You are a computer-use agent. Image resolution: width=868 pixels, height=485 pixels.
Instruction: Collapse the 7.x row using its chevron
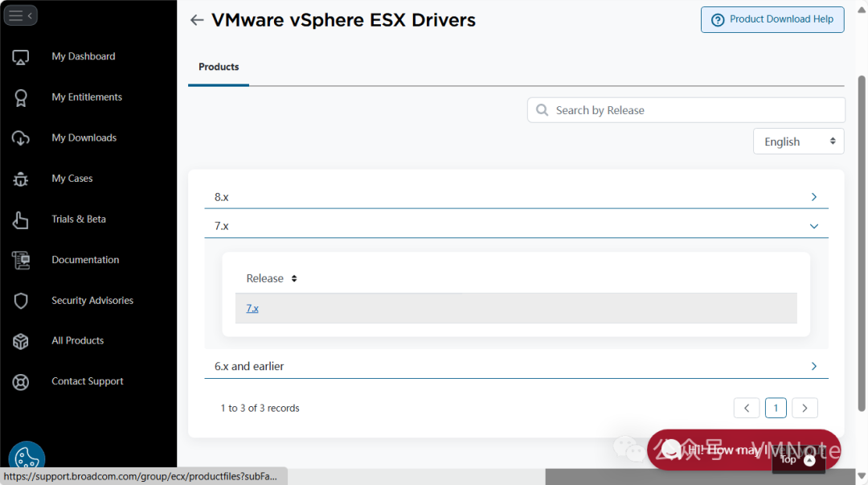(x=813, y=226)
